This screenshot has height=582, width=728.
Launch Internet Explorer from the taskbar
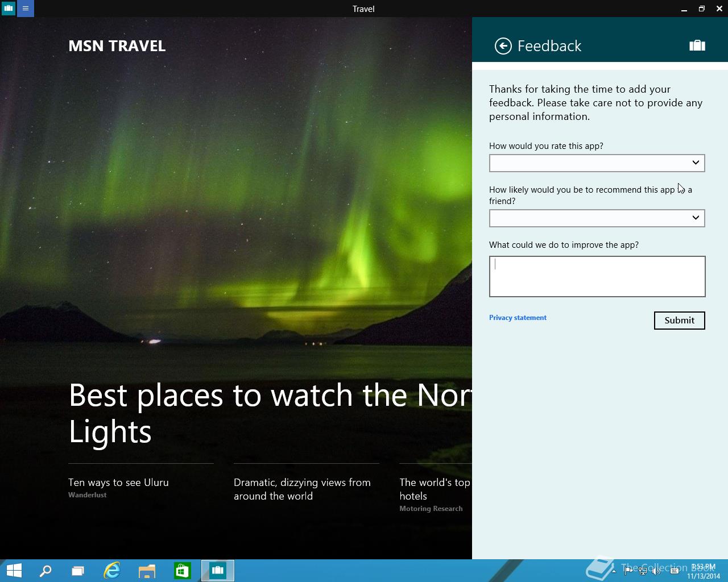click(x=112, y=571)
